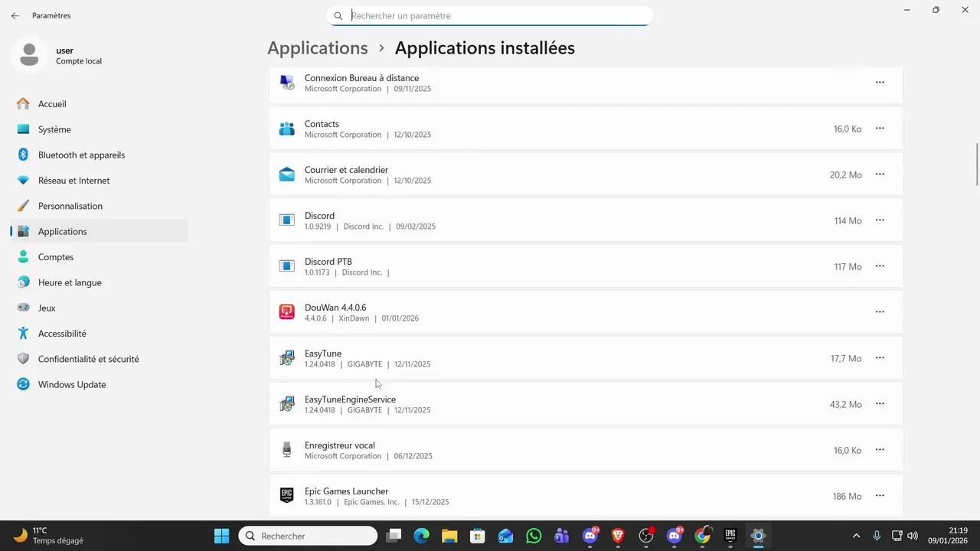Open the three-dot menu for DouWan 4.4.0.6

coord(880,312)
